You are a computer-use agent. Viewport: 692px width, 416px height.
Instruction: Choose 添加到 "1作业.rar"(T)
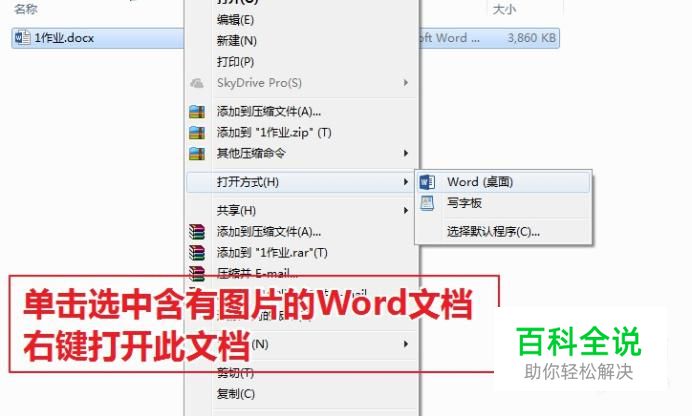pyautogui.click(x=272, y=252)
